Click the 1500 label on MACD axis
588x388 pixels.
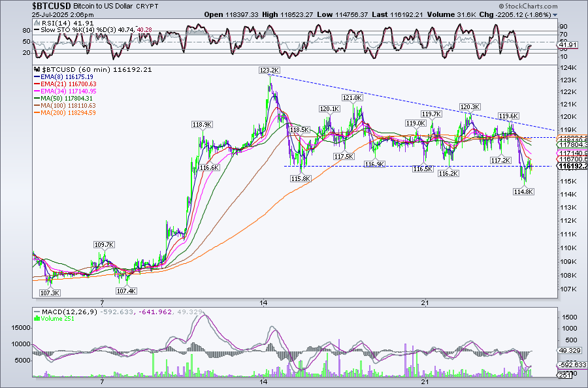[570, 317]
